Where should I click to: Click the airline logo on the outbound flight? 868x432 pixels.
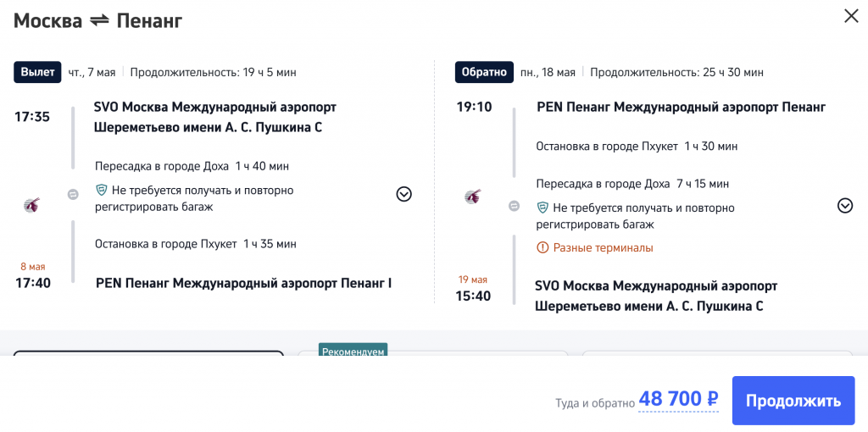click(x=31, y=204)
